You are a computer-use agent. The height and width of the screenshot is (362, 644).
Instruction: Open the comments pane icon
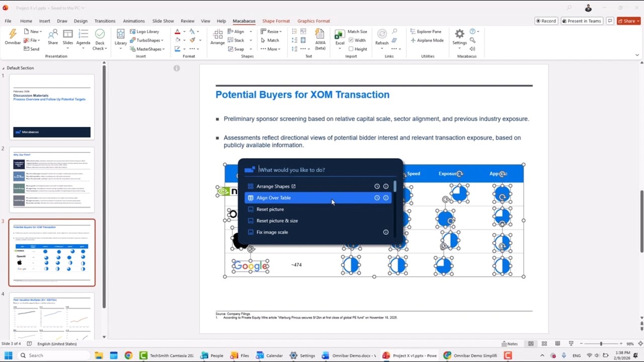click(x=610, y=21)
